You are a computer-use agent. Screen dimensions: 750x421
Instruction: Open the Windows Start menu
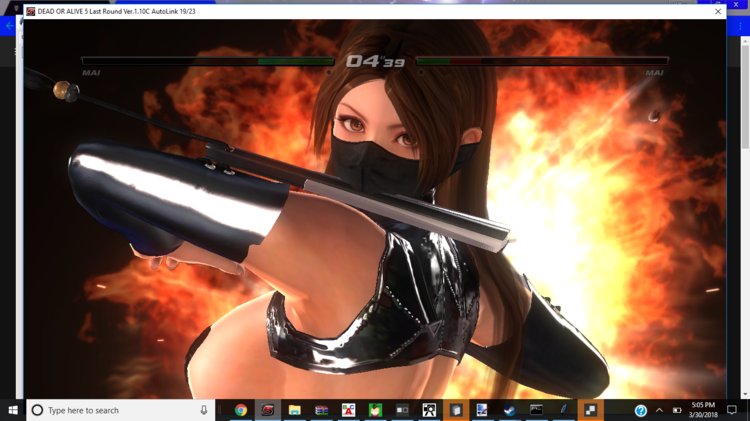[13, 410]
